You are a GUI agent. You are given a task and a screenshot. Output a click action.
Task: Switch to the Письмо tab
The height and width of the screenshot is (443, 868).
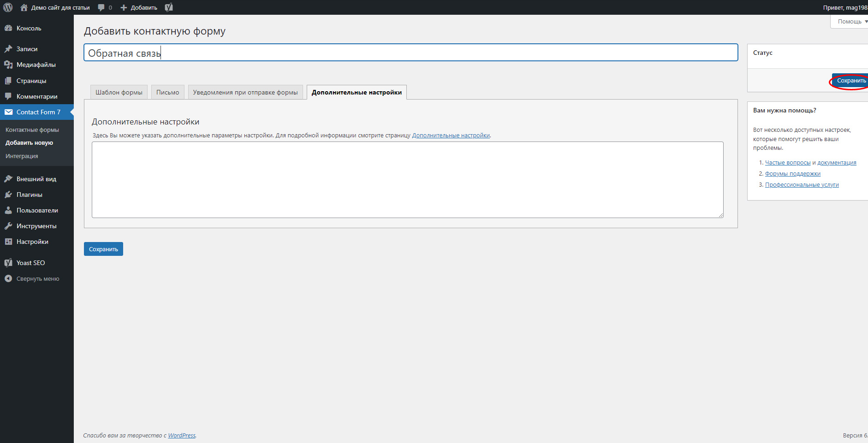[x=167, y=92]
